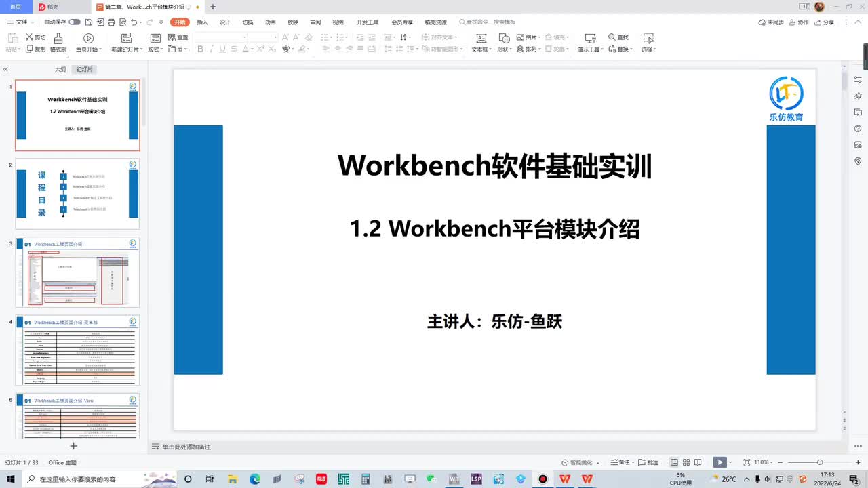Open the Insert (插入) ribbon tab

[x=202, y=22]
